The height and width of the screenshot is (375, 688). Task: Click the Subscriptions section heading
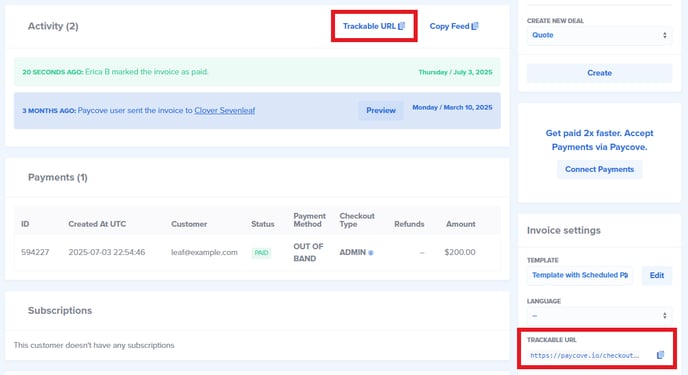[60, 311]
